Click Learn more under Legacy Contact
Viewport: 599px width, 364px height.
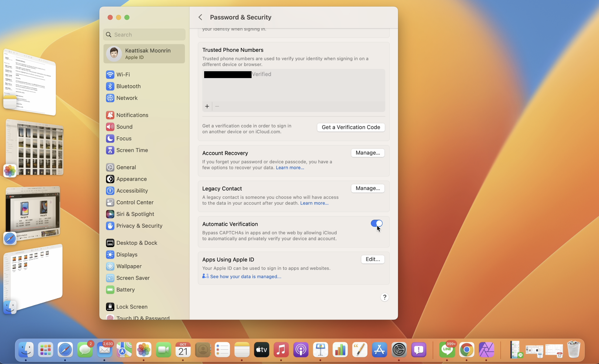tap(314, 203)
